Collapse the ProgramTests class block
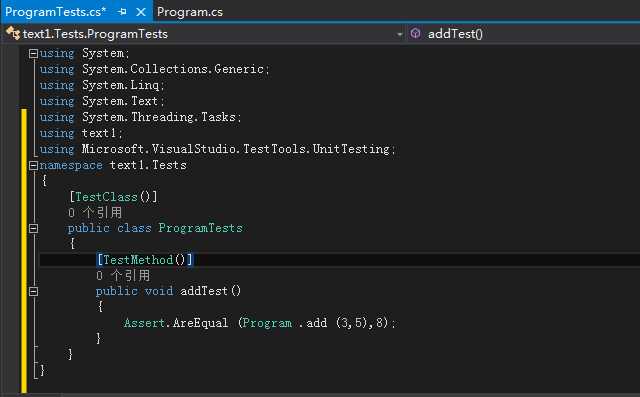Screen dimensions: 640x397 33,228
